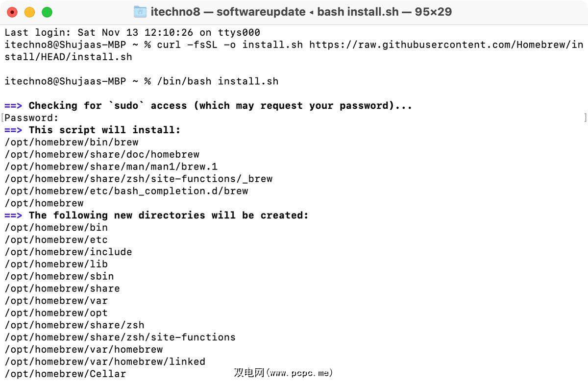
Task: Click the 'Last login' line
Action: coord(132,33)
